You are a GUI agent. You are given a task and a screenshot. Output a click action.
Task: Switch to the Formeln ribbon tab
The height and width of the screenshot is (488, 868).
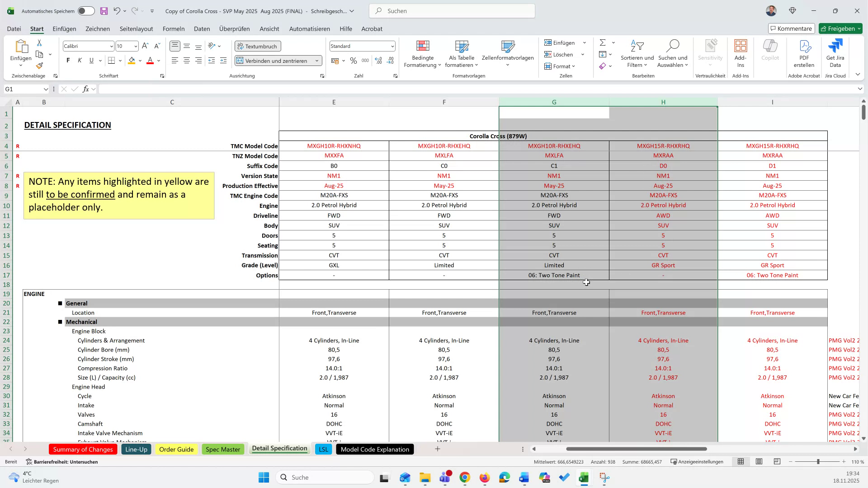pos(174,28)
